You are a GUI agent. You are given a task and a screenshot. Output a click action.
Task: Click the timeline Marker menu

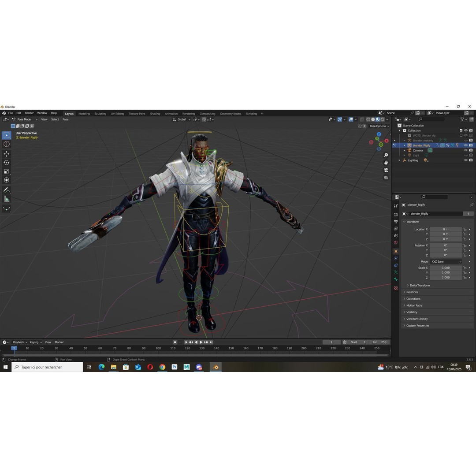click(59, 342)
